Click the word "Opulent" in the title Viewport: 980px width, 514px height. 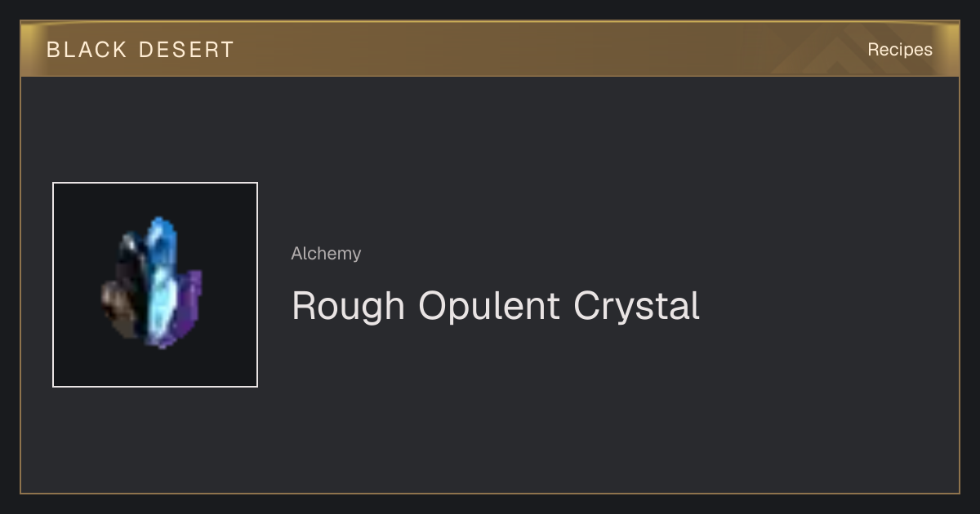(x=489, y=307)
